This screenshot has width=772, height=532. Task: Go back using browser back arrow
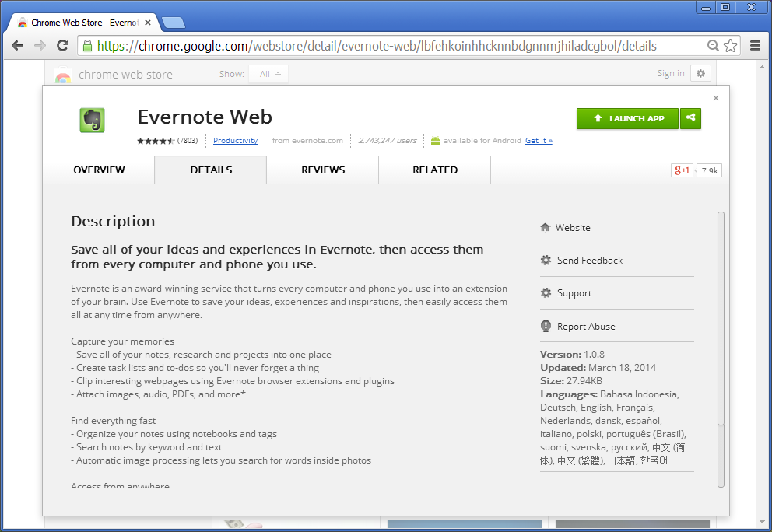pyautogui.click(x=17, y=46)
